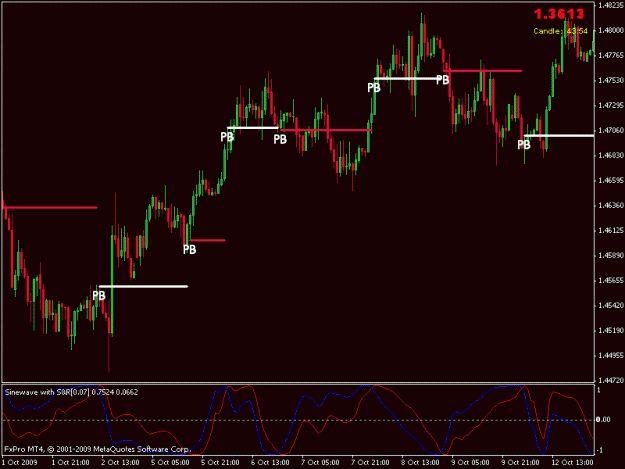Click price axis label 1.48000

click(611, 30)
